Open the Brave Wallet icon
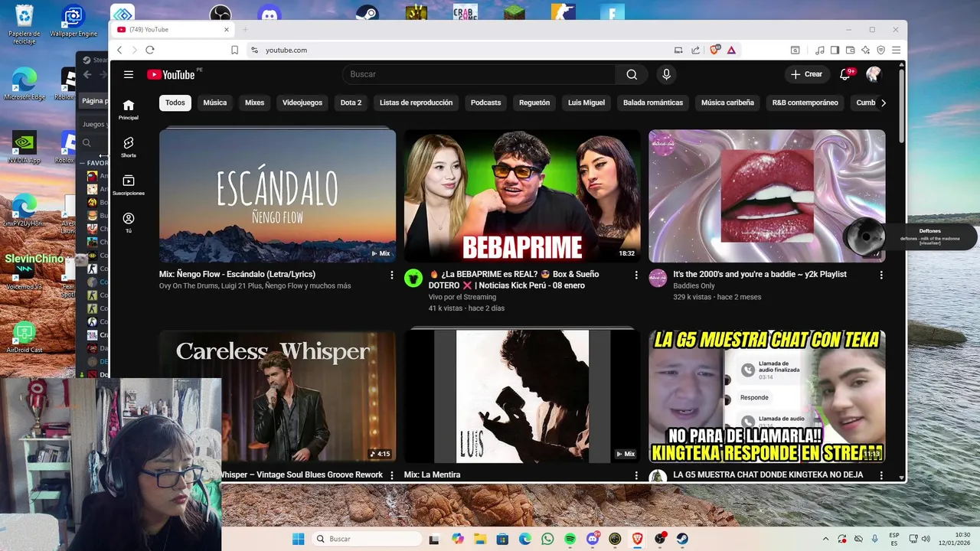The height and width of the screenshot is (551, 980). coord(850,50)
